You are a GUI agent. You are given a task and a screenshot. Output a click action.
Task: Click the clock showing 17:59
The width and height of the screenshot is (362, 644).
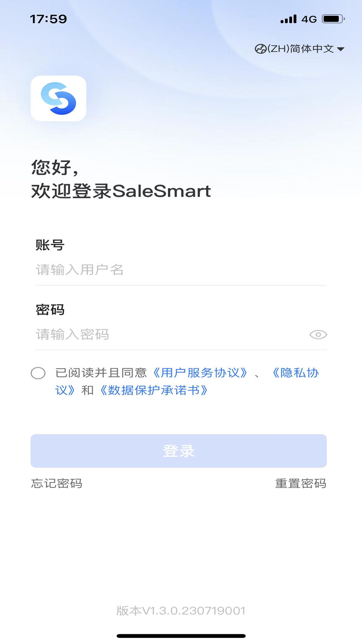click(46, 19)
